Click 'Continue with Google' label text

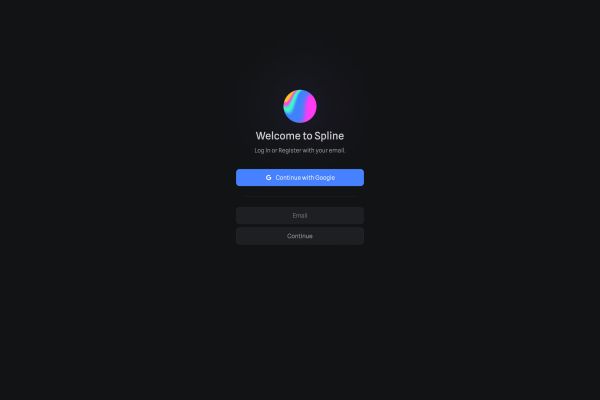[x=305, y=178]
